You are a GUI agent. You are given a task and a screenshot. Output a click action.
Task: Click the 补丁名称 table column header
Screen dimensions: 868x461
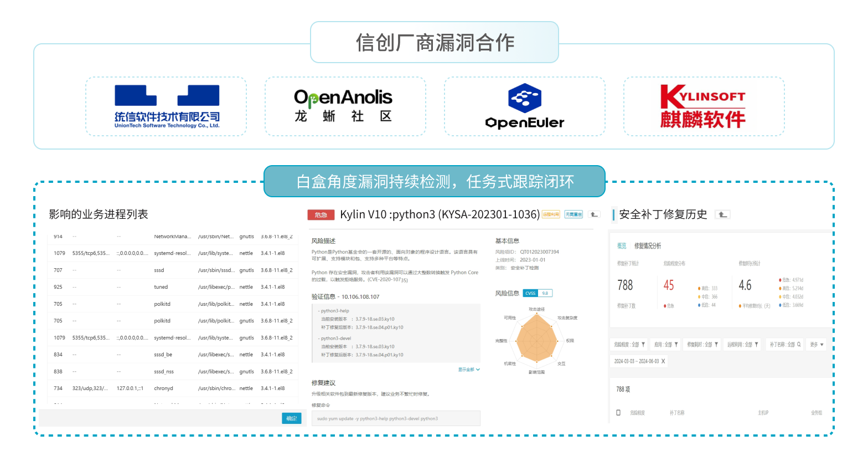[677, 413]
